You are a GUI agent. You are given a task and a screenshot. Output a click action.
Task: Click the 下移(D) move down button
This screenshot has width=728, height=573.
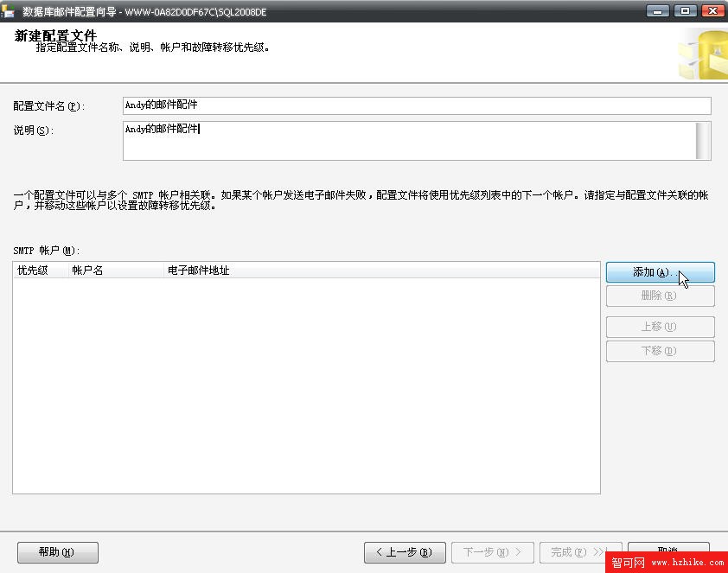[x=660, y=351]
